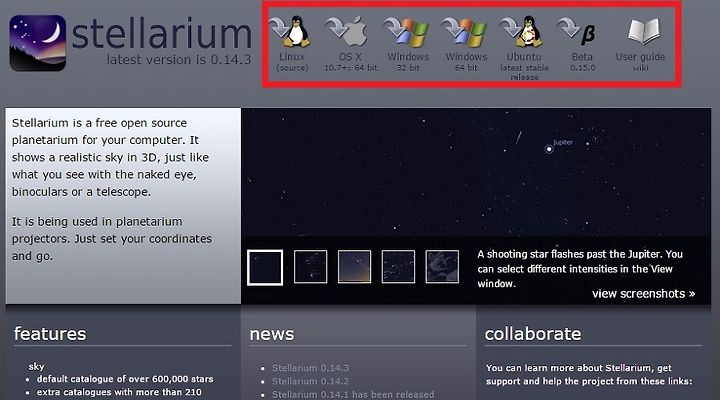This screenshot has height=400, width=720.
Task: Open the Stellarium 0.14.2 news item
Action: (x=310, y=381)
